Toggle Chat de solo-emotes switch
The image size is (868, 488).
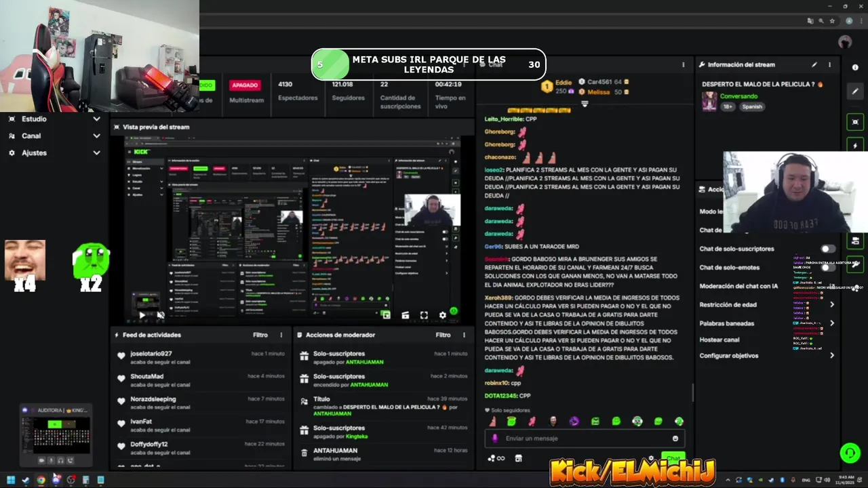pos(828,268)
